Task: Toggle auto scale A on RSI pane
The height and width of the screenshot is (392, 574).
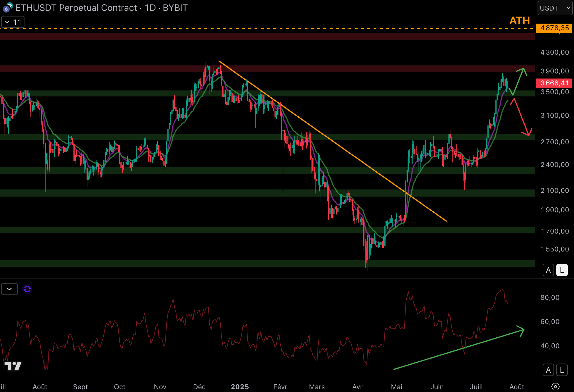Action: 548,370
